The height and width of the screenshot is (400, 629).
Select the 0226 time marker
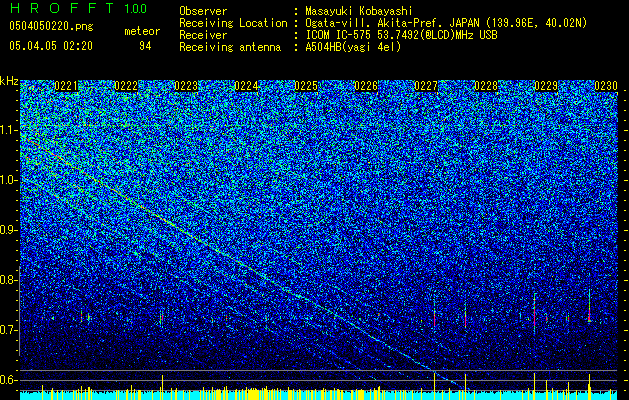click(366, 86)
